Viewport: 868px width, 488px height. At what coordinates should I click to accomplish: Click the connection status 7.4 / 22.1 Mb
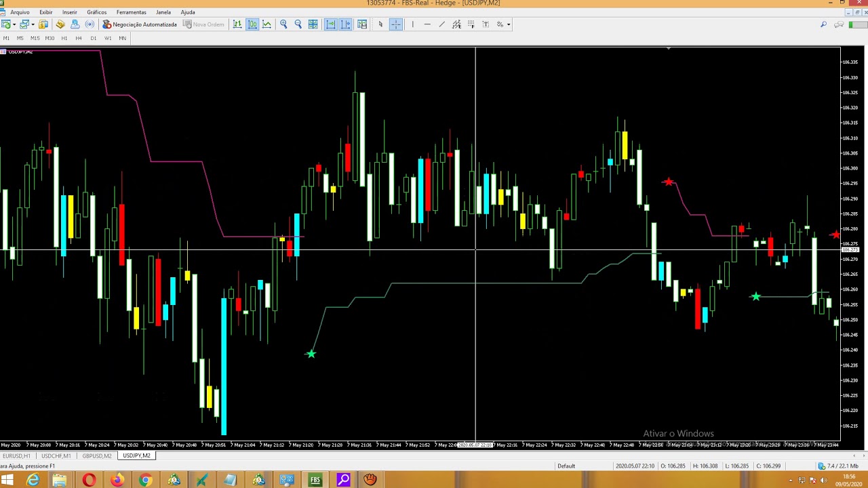click(840, 466)
